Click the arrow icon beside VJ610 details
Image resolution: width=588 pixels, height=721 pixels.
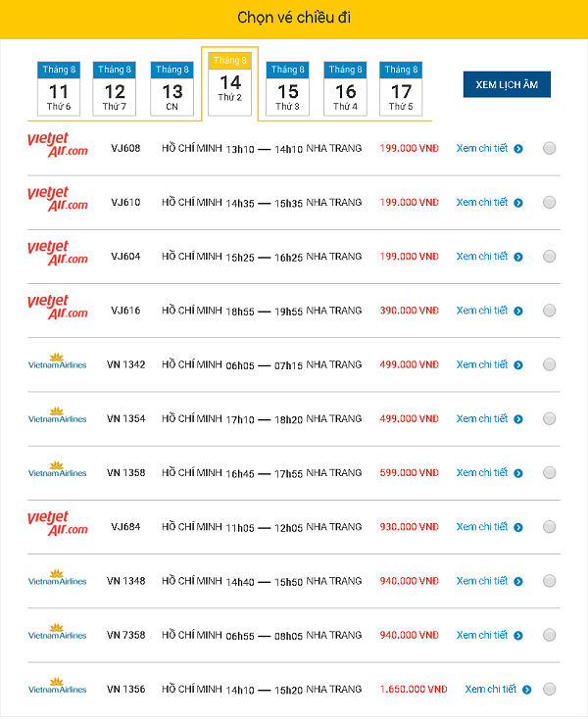518,204
